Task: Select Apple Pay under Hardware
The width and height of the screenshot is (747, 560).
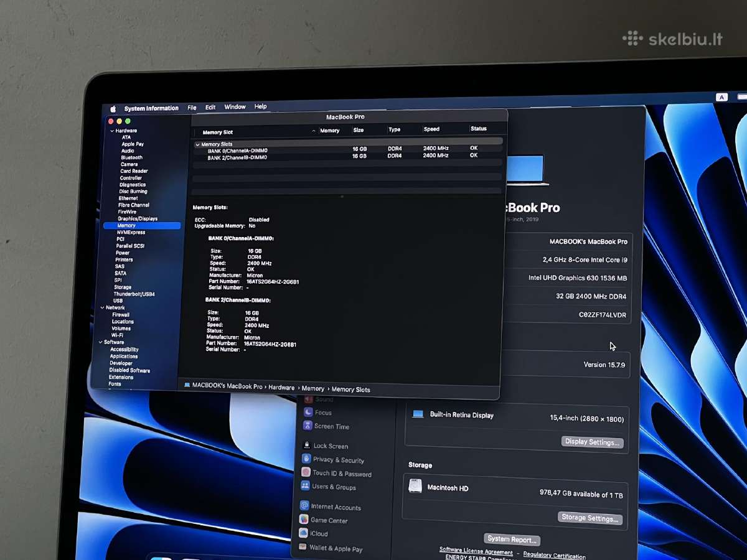Action: click(x=133, y=144)
